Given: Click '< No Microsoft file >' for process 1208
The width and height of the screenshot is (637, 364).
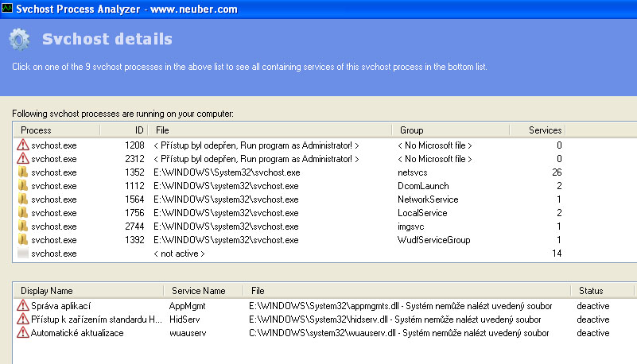Looking at the screenshot, I should tap(435, 145).
